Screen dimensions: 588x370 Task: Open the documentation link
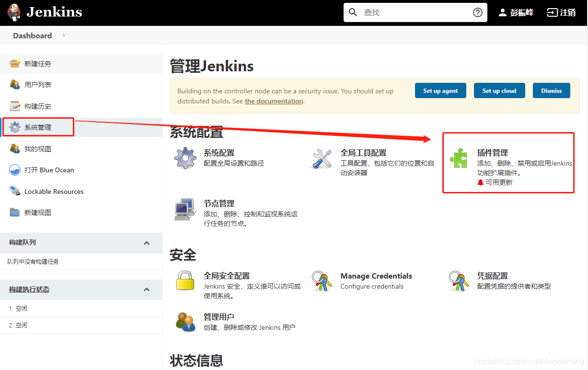pyautogui.click(x=274, y=101)
